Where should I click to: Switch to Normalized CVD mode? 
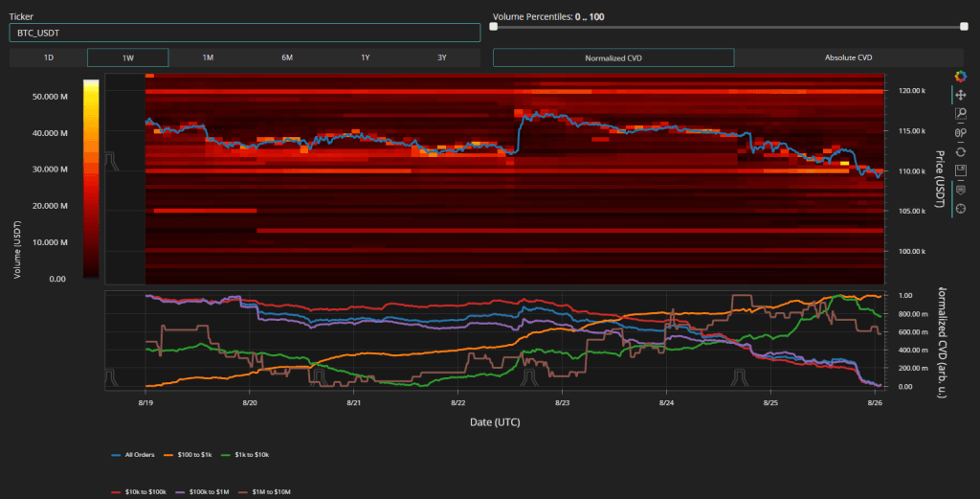coord(613,57)
